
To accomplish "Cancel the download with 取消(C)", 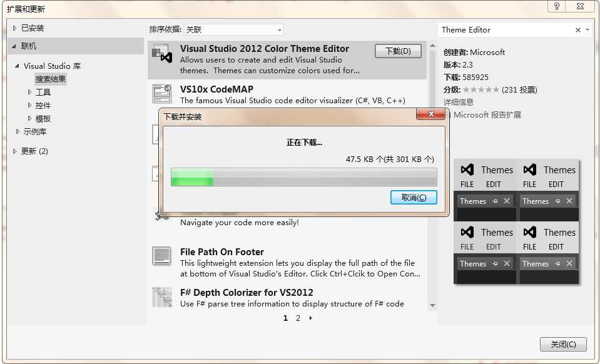I will tap(414, 197).
